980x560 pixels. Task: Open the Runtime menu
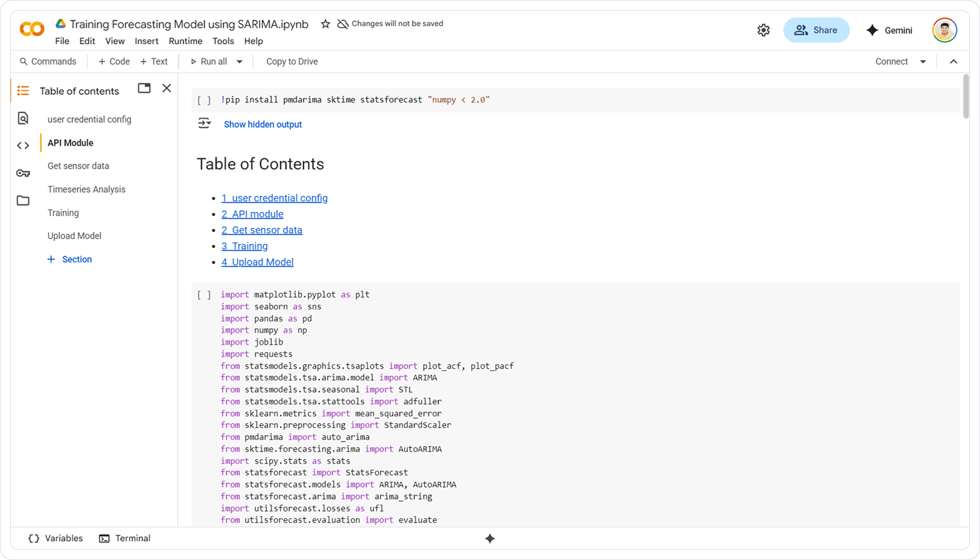[185, 41]
